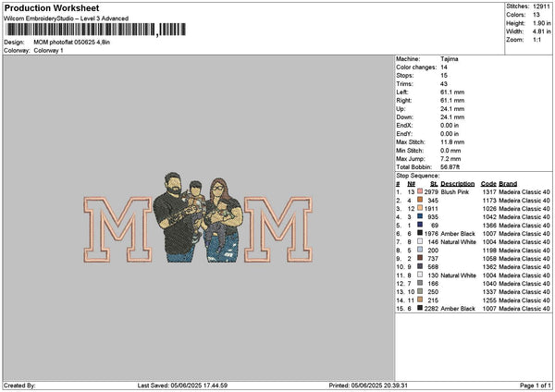Select the Amber Black swatch in stop 6

click(x=420, y=233)
